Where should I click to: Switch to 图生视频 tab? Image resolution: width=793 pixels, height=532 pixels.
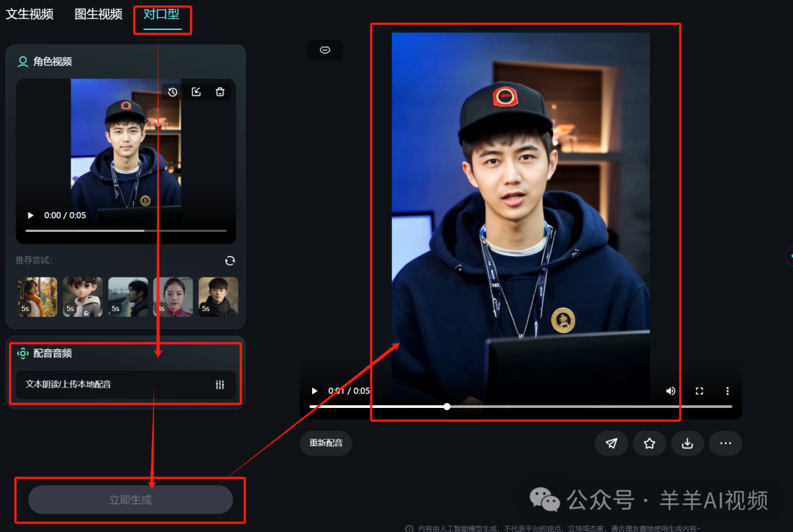[x=98, y=14]
